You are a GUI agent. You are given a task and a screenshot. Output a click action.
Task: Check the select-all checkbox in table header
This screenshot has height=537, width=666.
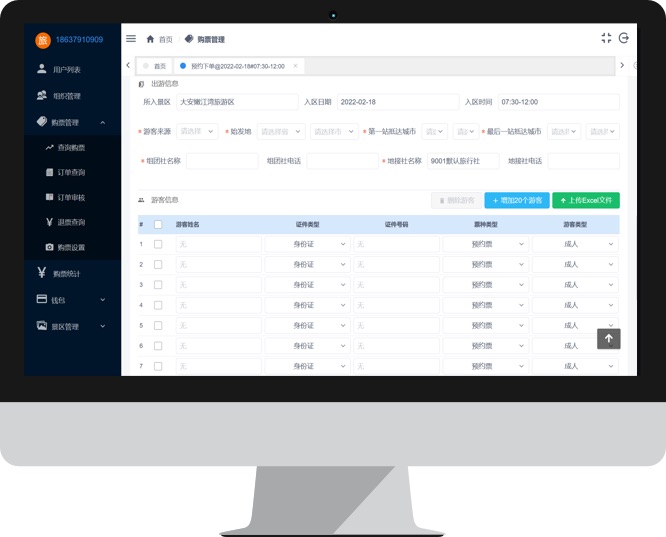pos(158,224)
